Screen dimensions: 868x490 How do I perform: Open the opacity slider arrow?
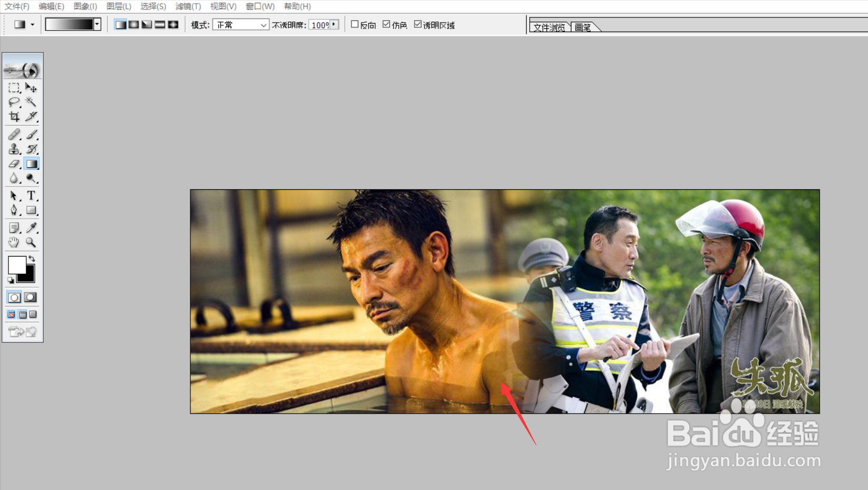coord(334,25)
